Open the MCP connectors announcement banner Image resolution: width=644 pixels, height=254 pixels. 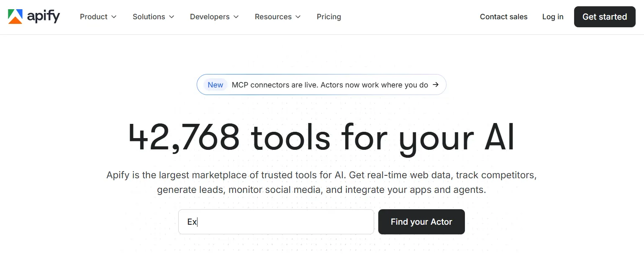(x=321, y=85)
